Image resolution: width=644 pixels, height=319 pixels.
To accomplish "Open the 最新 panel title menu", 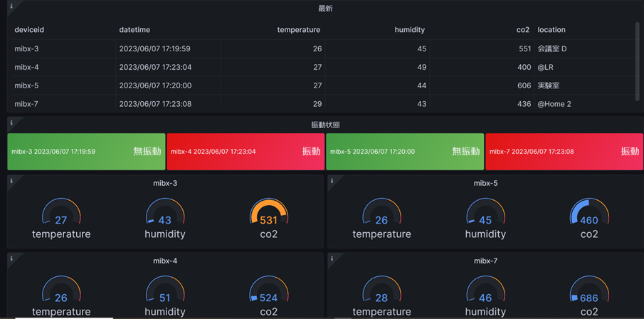I will pyautogui.click(x=325, y=9).
